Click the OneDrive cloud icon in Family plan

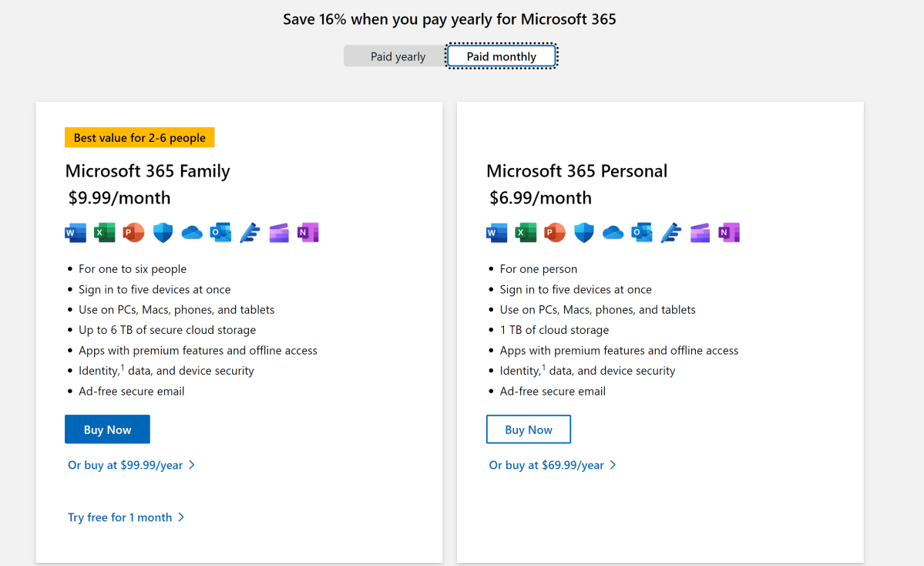click(x=192, y=232)
